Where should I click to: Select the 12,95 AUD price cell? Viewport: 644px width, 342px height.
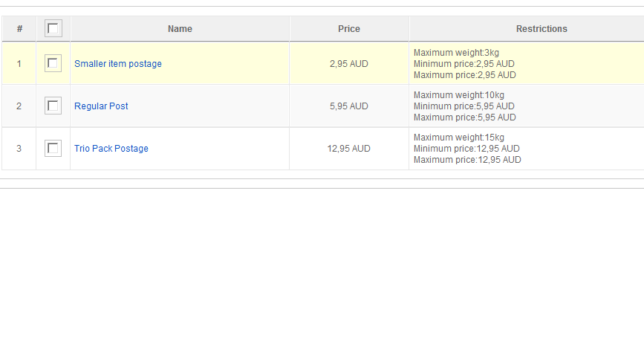click(349, 149)
